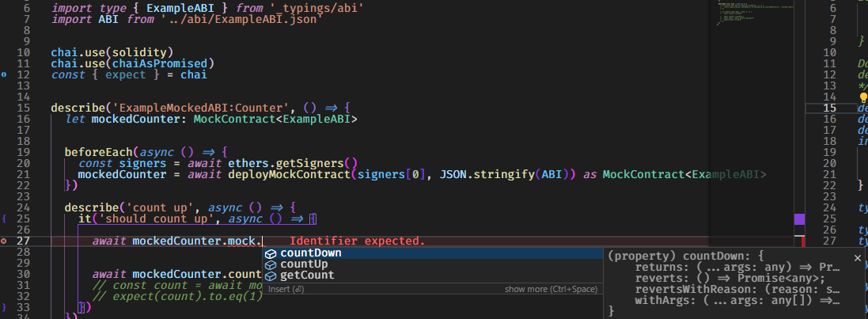Screen dimensions: 868x319
Task: Select the countDown suggestion in autocomplete
Action: point(432,253)
